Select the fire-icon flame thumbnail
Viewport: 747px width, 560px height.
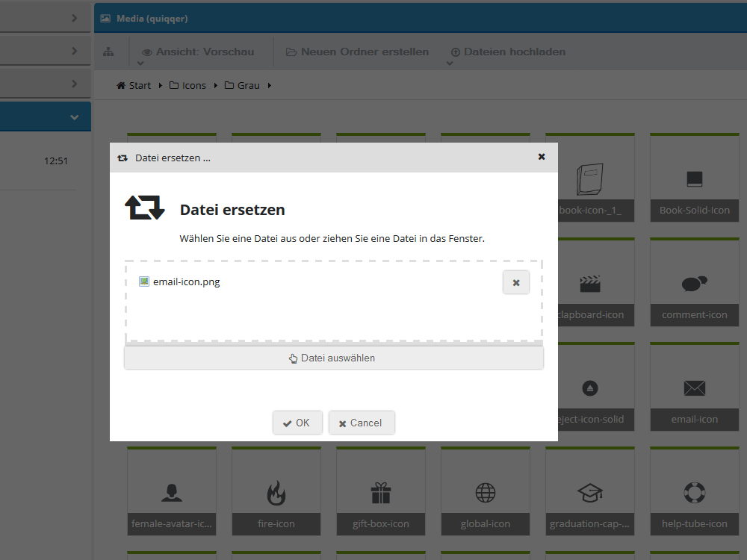276,491
